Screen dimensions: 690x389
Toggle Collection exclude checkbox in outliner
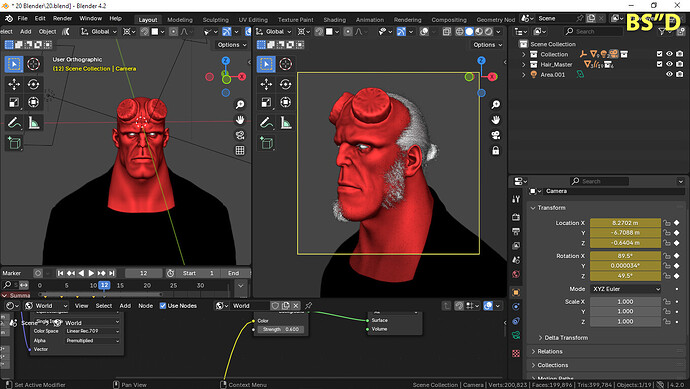point(659,54)
